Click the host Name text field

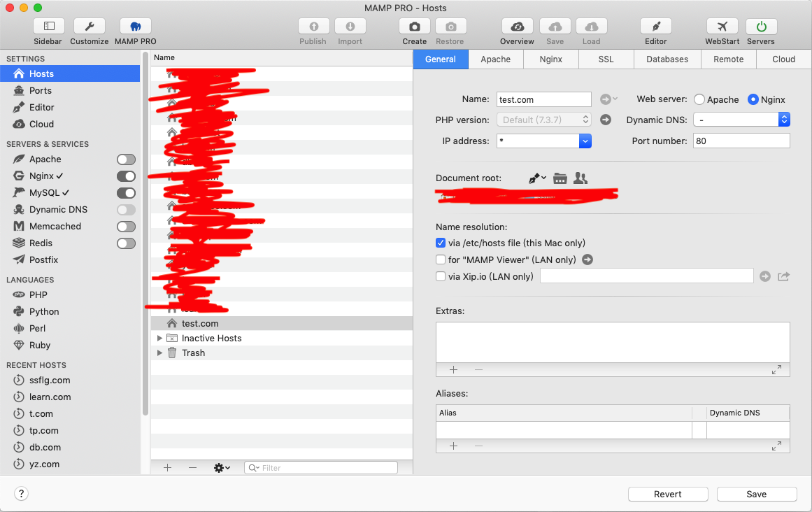click(x=543, y=99)
